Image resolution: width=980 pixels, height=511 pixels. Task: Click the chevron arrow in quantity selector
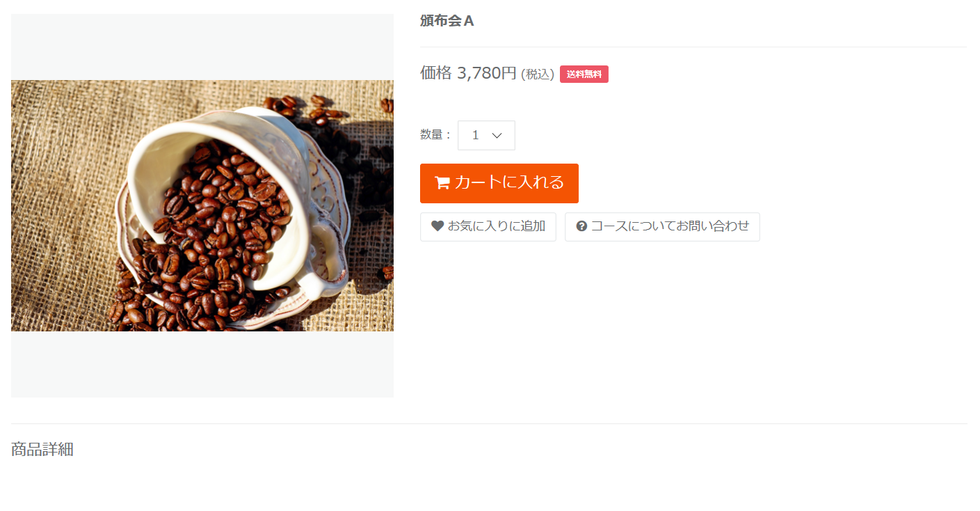point(497,136)
